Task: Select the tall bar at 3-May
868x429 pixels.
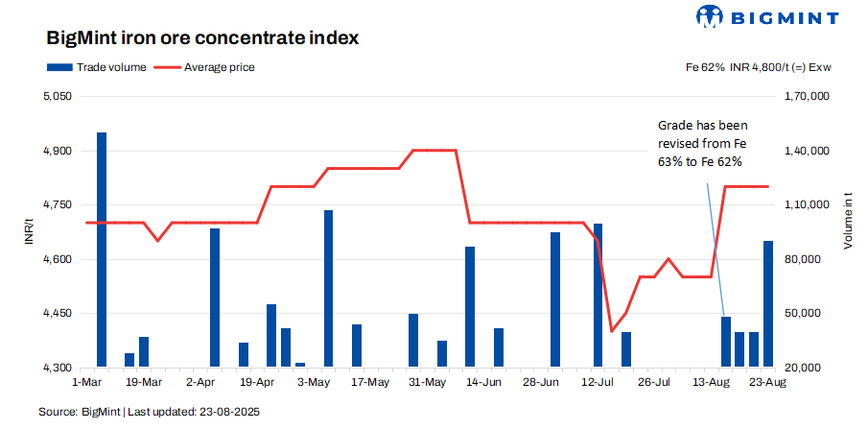Action: (x=328, y=288)
